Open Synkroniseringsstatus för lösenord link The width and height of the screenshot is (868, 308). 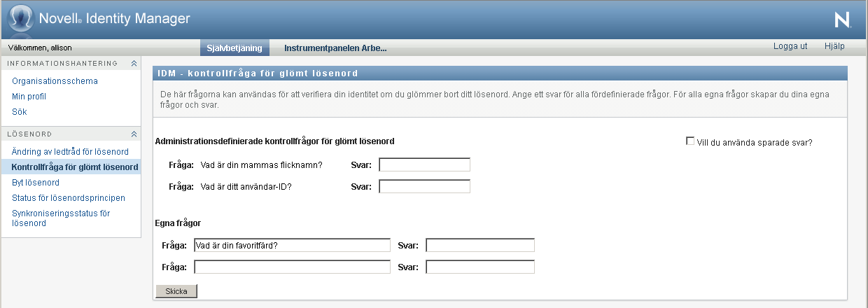(61, 213)
